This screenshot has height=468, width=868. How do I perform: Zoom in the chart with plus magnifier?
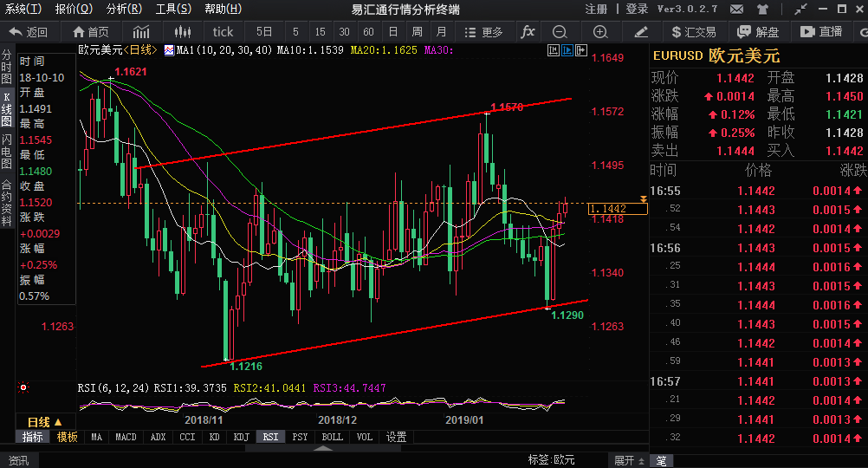click(600, 32)
